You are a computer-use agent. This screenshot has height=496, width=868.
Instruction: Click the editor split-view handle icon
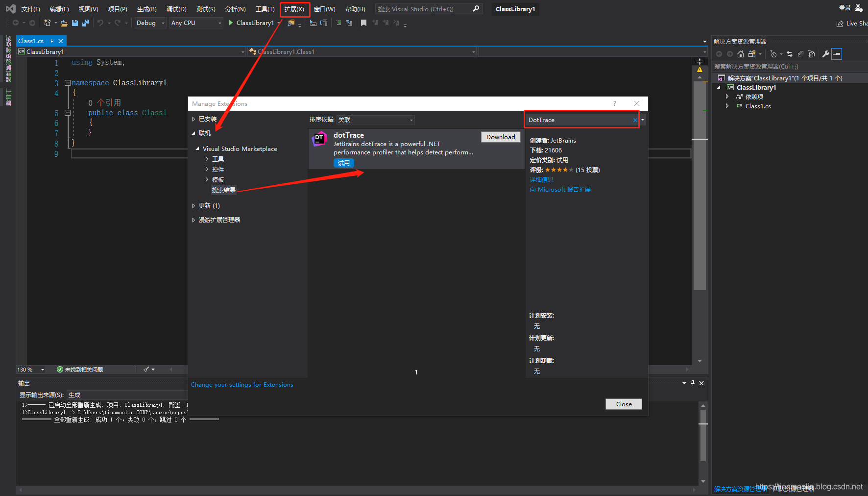[x=699, y=61]
